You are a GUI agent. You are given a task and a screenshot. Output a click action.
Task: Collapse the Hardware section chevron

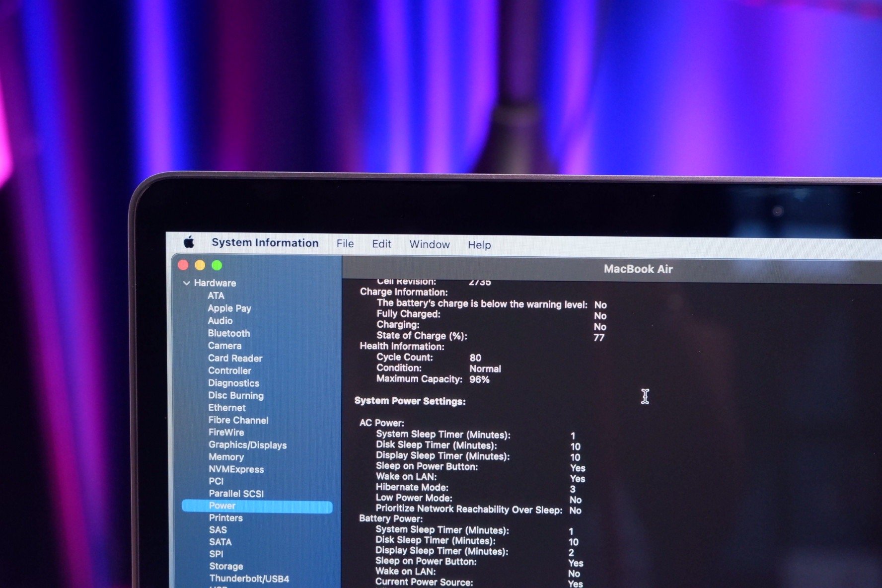click(187, 283)
